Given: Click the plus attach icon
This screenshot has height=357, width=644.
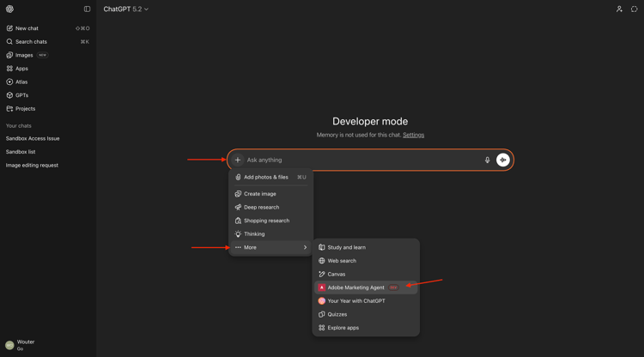Looking at the screenshot, I should tap(238, 160).
